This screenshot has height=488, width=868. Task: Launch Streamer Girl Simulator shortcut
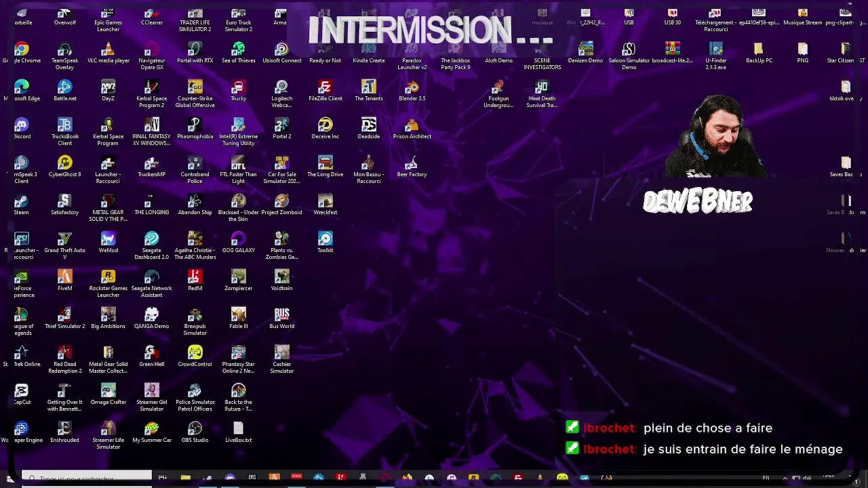(151, 397)
